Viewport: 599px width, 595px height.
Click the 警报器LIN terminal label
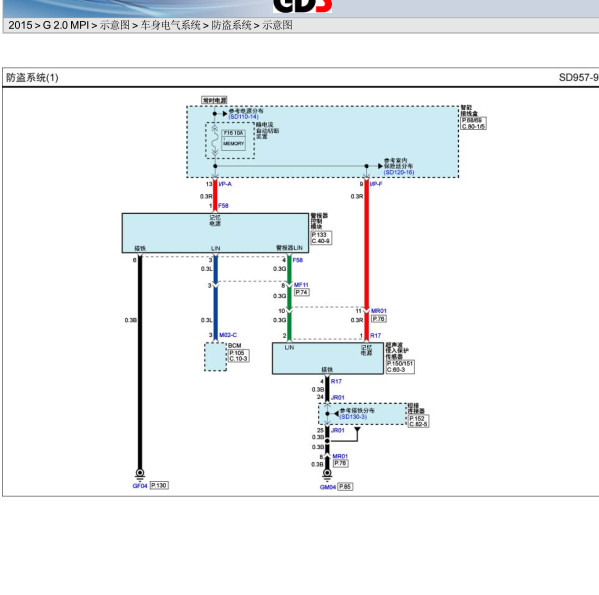(x=289, y=248)
